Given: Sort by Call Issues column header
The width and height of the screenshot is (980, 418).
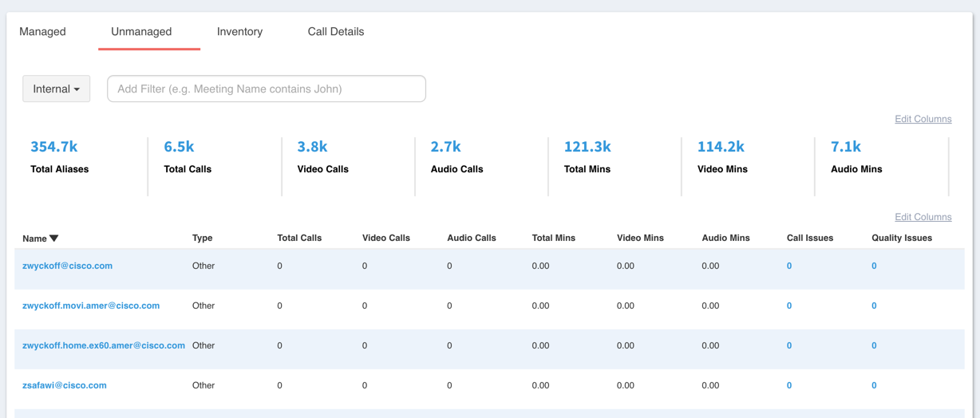Looking at the screenshot, I should (x=810, y=238).
